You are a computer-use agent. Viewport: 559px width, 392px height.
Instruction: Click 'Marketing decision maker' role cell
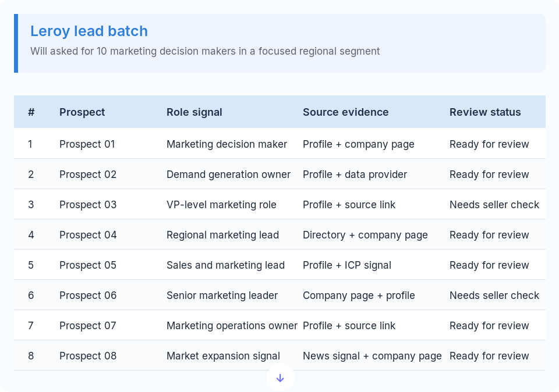click(227, 144)
